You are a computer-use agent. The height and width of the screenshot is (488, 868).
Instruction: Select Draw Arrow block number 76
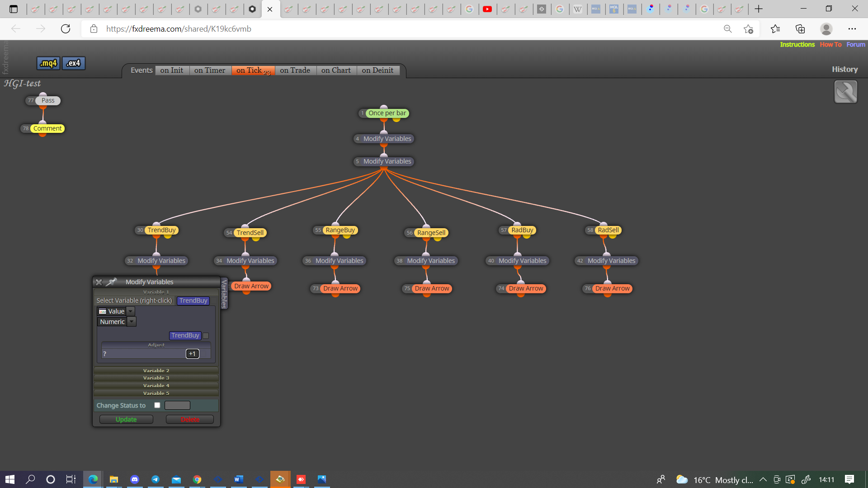coord(612,288)
